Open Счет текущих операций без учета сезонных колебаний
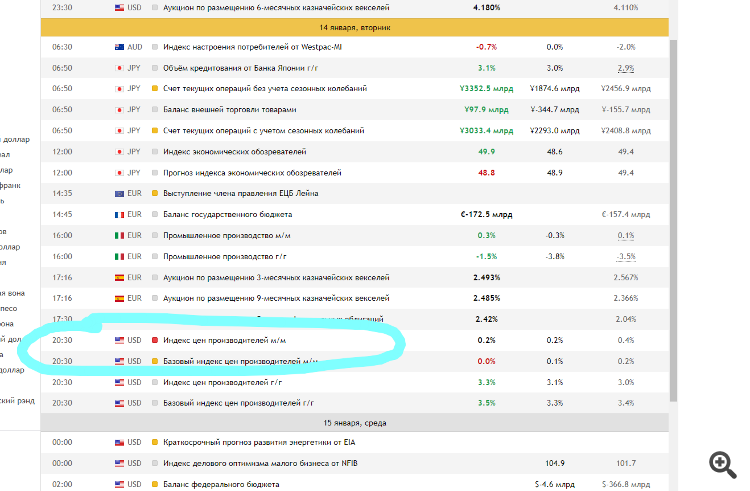750x491 pixels. pos(265,88)
